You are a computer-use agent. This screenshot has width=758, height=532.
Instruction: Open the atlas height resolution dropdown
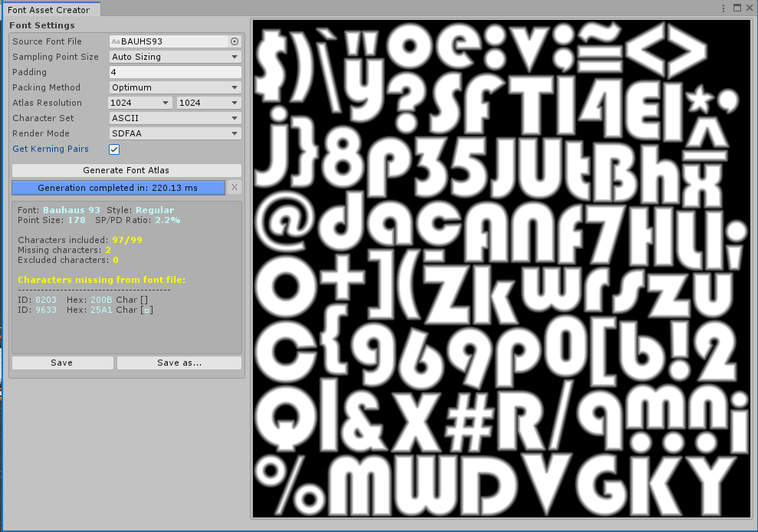tap(208, 102)
